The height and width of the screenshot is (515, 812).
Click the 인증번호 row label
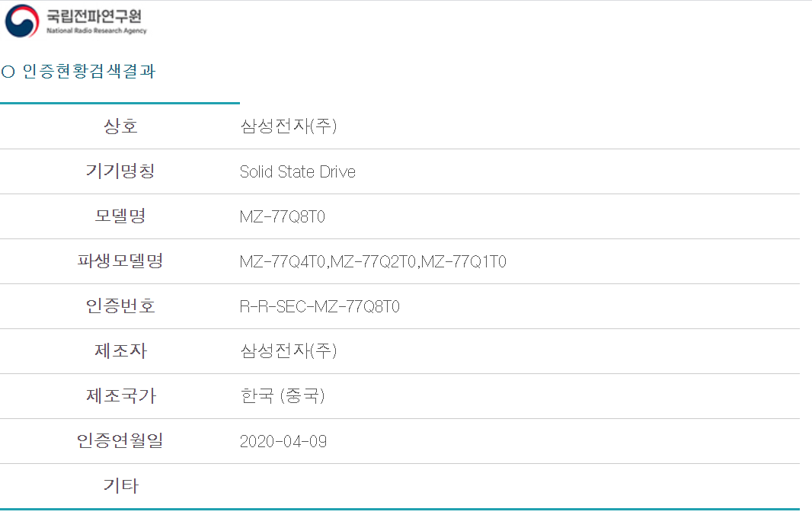coord(120,306)
